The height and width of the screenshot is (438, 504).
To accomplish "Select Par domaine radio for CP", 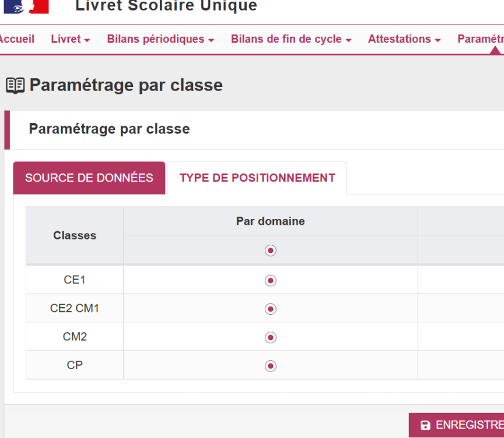I will coord(270,366).
